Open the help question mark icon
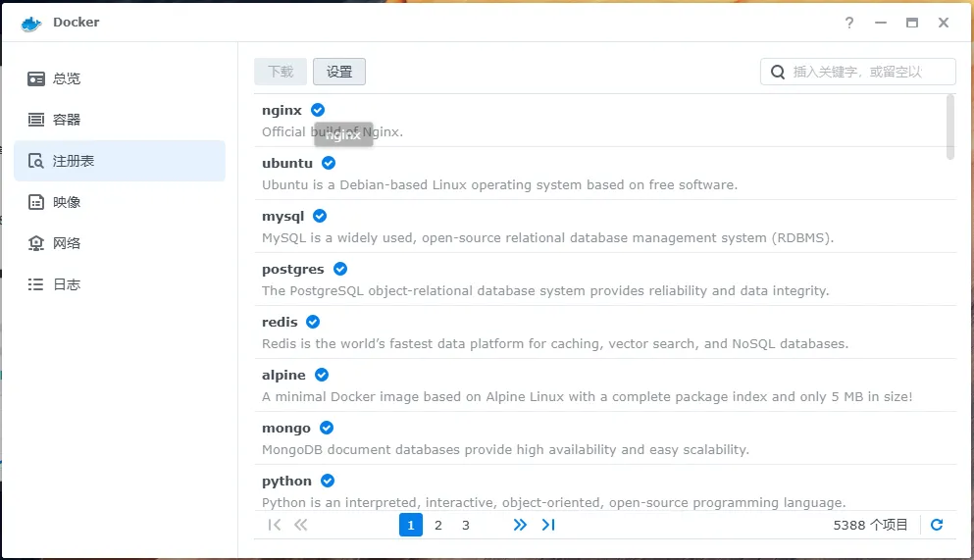Image resolution: width=974 pixels, height=560 pixels. point(849,23)
